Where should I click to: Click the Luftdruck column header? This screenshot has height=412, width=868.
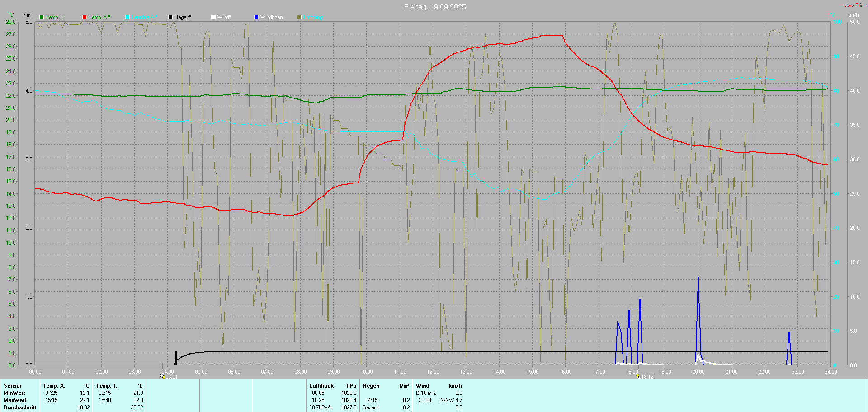[321, 386]
